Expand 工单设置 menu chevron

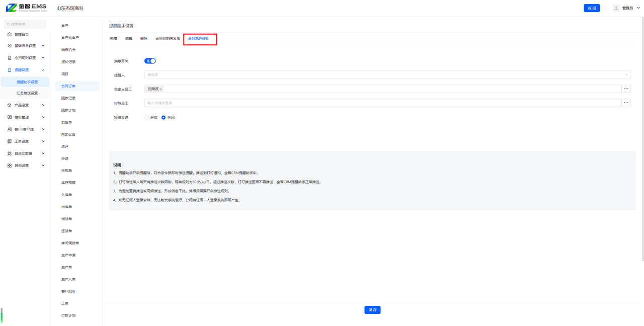click(x=43, y=141)
